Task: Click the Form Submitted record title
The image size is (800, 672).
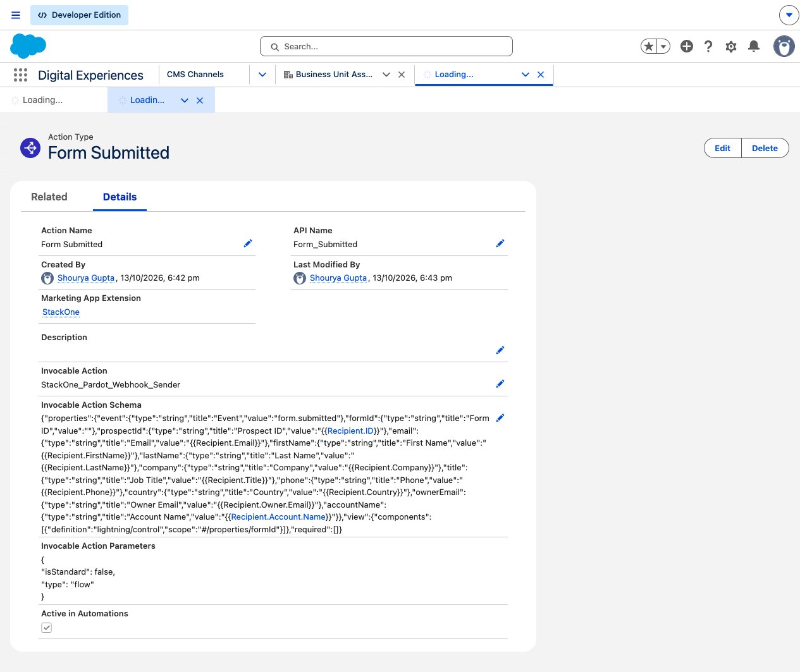Action: [109, 153]
